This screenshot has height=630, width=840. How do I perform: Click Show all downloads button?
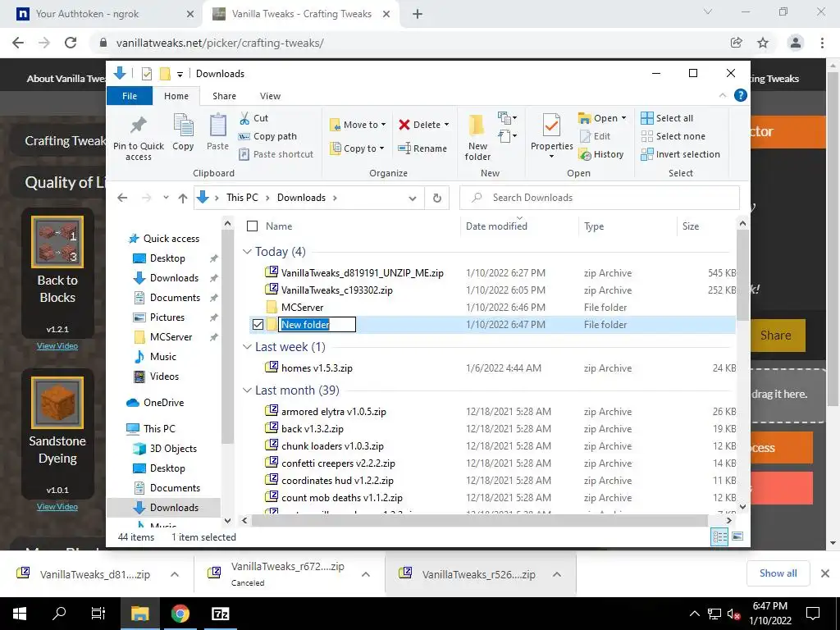(x=778, y=573)
